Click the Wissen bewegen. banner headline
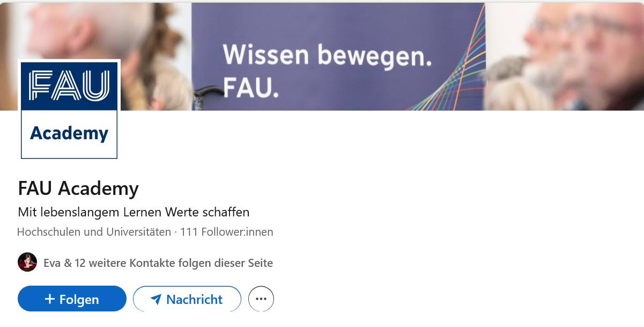Image resolution: width=644 pixels, height=327 pixels. [327, 56]
